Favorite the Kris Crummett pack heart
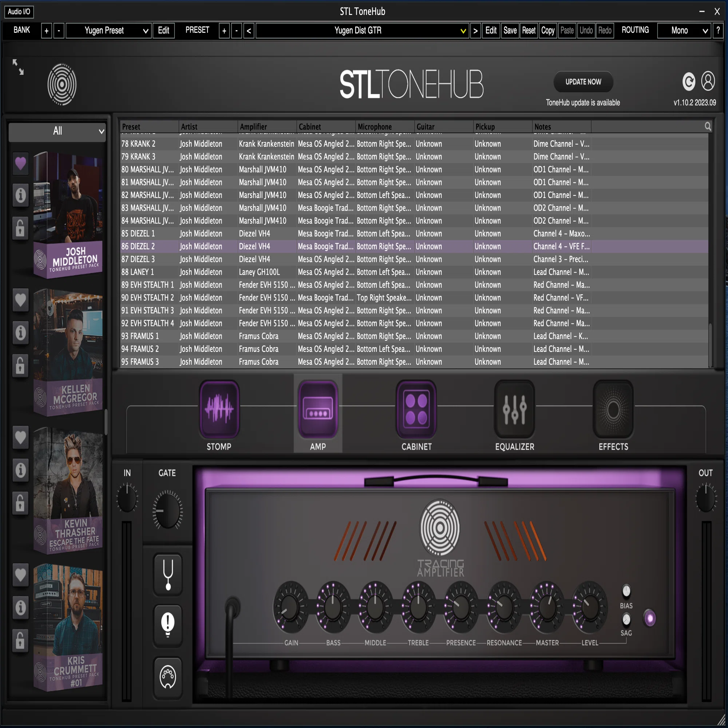 (x=21, y=575)
